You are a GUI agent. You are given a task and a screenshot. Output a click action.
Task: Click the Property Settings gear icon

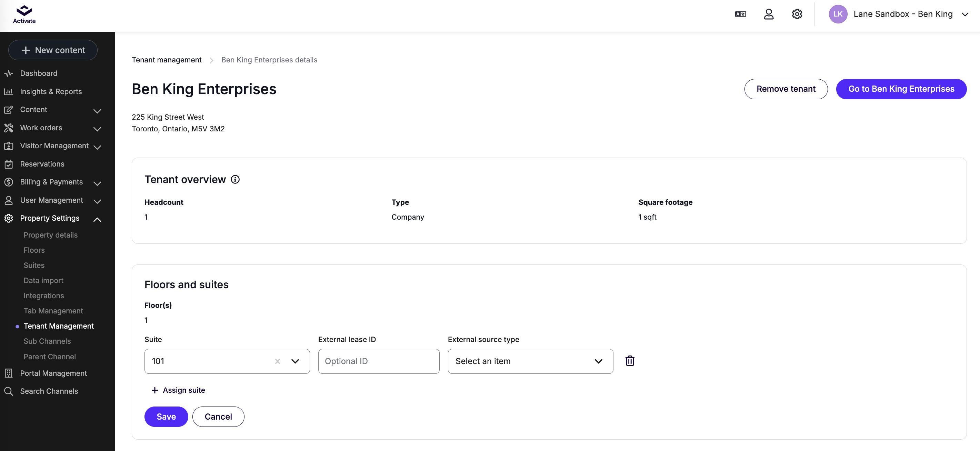(8, 218)
